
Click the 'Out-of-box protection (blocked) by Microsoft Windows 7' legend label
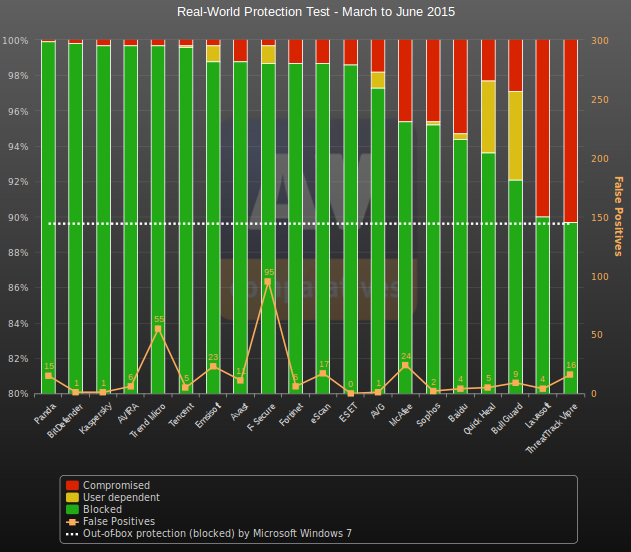pyautogui.click(x=217, y=533)
